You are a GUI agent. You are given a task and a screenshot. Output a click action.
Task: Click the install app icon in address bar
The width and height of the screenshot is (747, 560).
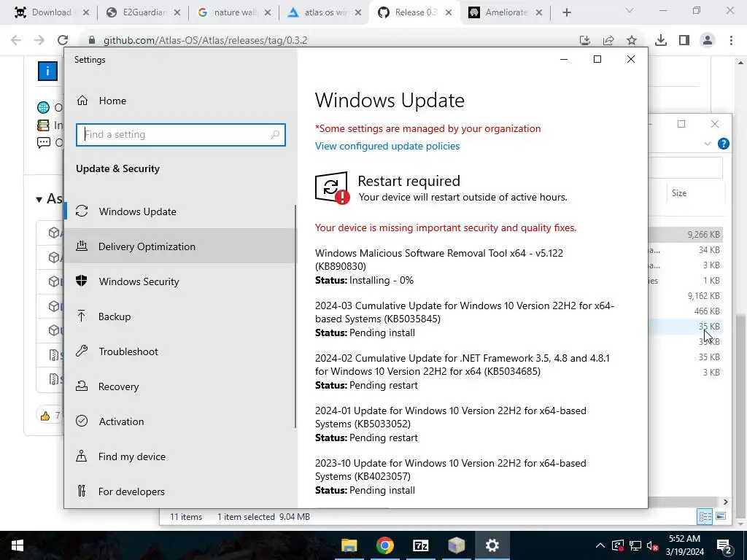[x=585, y=41]
